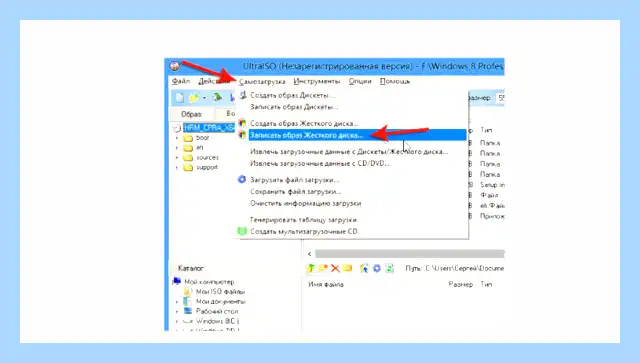Click the Имя файла column header
The height and width of the screenshot is (363, 640).
[326, 284]
